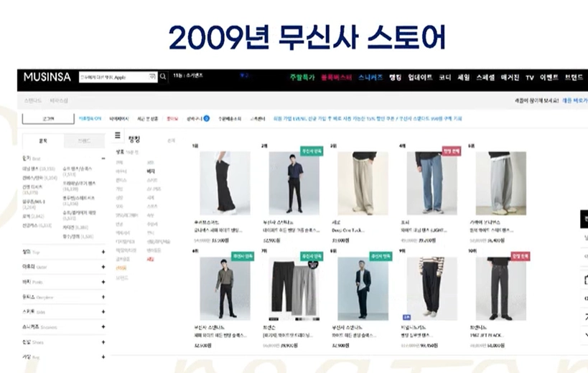
Task: Expand the Sneakers category
Action: (103, 327)
